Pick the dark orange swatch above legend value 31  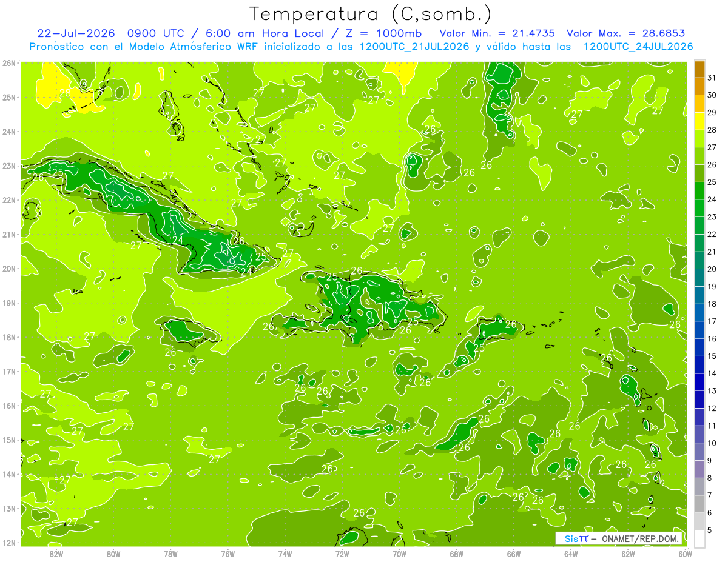coord(699,69)
